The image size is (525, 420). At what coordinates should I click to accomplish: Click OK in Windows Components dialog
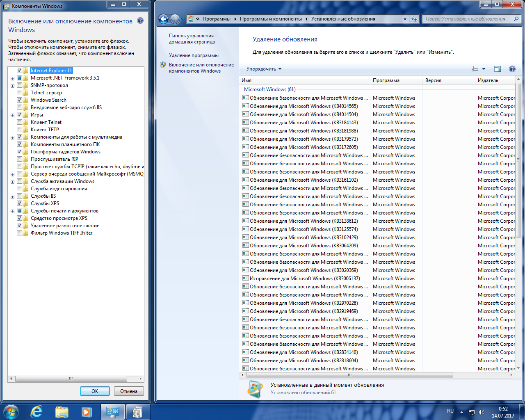click(x=95, y=391)
